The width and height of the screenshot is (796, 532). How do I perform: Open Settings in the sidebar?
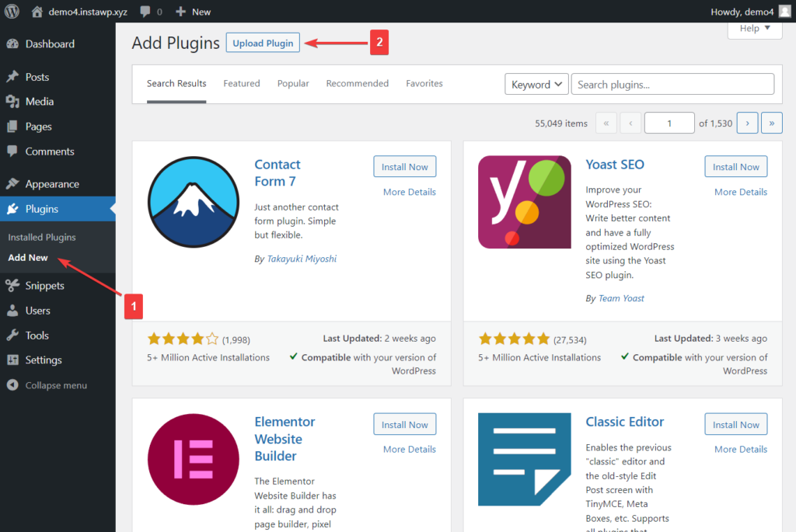(44, 360)
